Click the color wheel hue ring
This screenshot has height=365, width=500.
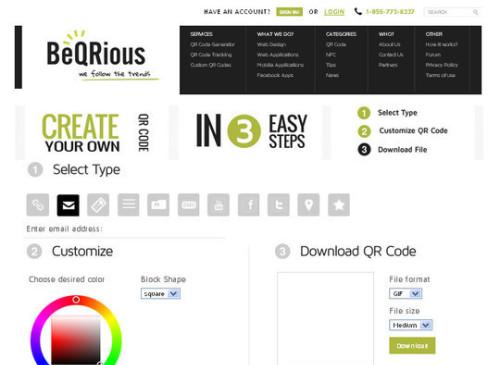pos(76,300)
